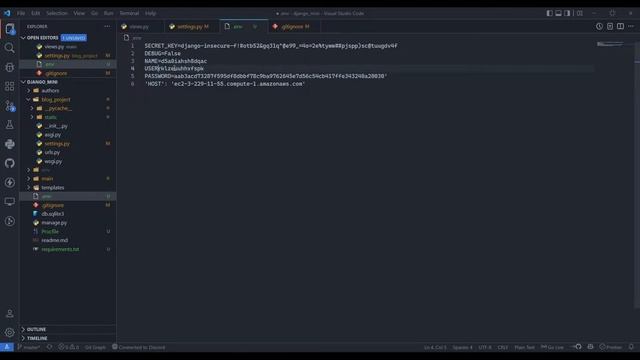Open the Manage gear menu

tap(10, 333)
